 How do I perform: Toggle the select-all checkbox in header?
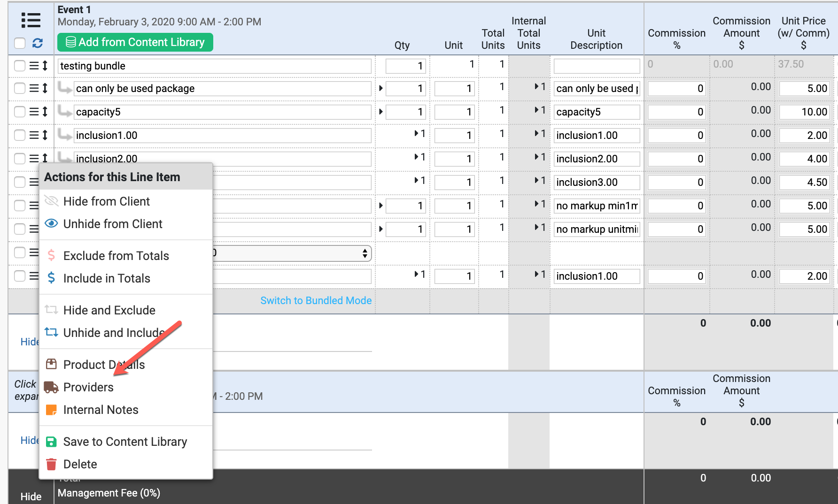(x=20, y=43)
